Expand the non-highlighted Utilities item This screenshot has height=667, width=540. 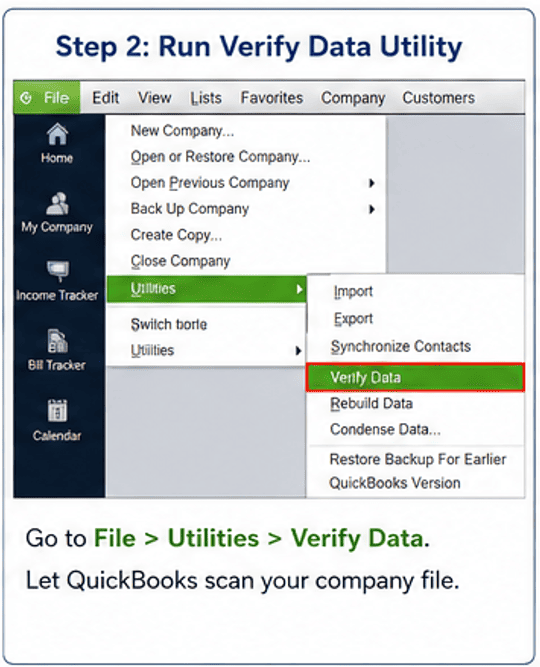point(206,351)
